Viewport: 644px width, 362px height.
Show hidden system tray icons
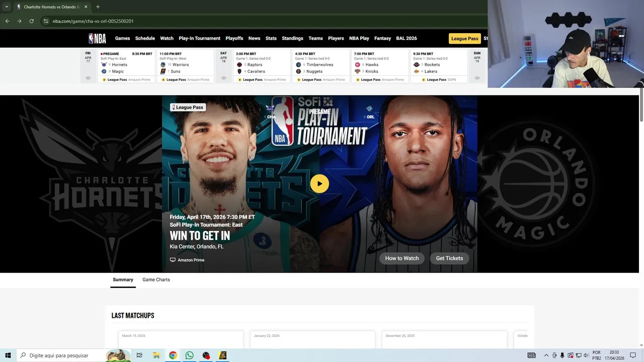click(546, 355)
